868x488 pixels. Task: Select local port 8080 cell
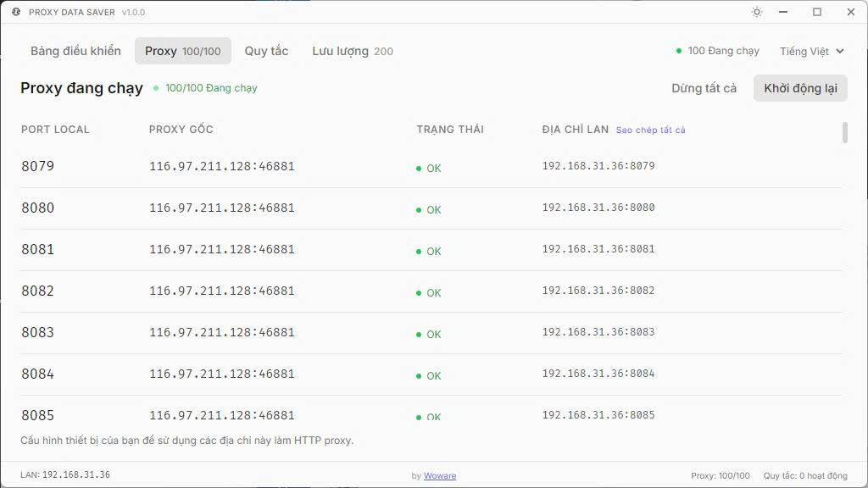37,208
